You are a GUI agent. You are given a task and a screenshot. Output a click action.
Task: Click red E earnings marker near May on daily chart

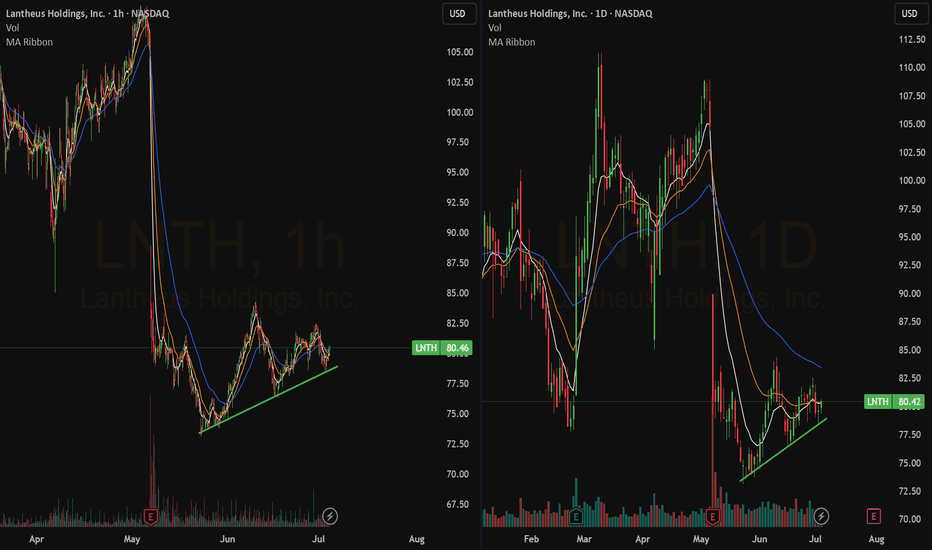pyautogui.click(x=712, y=517)
